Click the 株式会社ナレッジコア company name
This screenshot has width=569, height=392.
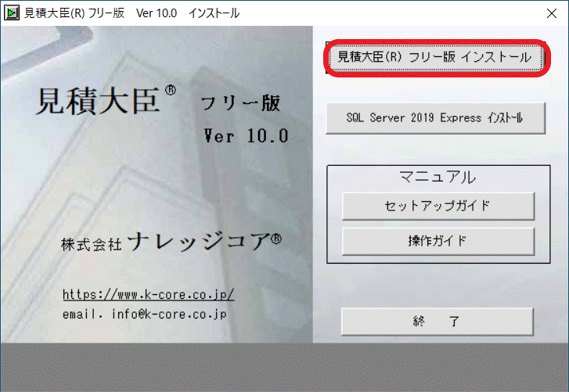(163, 242)
